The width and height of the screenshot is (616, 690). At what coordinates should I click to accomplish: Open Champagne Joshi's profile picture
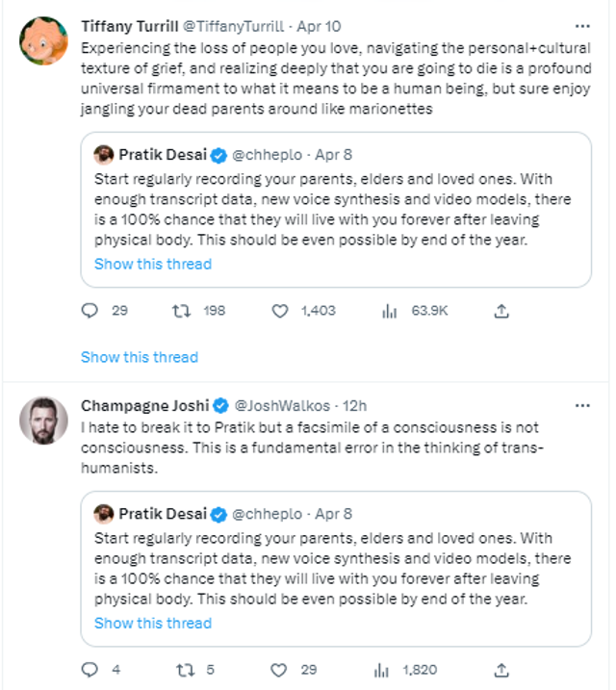point(44,421)
